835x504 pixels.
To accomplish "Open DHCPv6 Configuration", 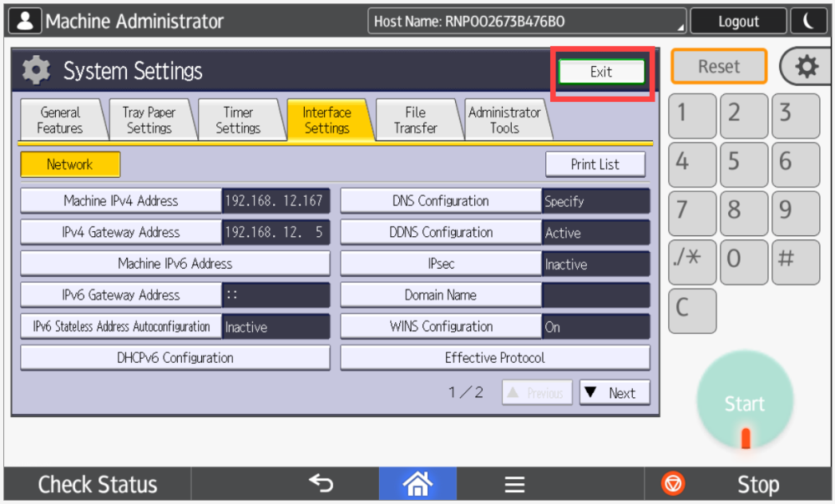I will (x=175, y=358).
